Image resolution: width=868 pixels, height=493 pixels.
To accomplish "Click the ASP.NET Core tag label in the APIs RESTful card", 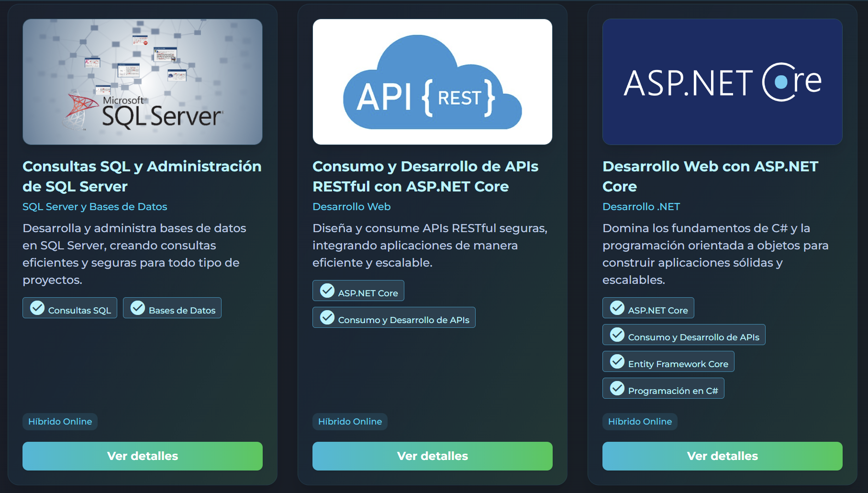I will tap(368, 293).
